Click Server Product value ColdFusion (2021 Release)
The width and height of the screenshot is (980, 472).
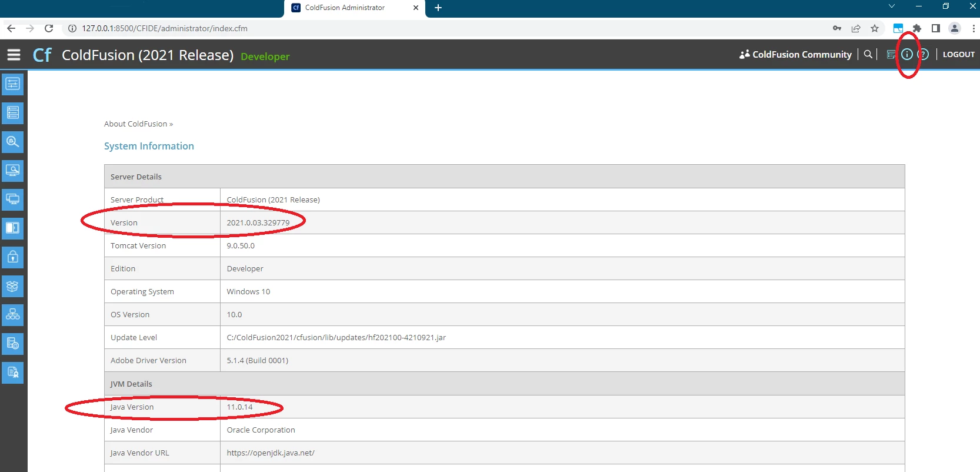click(274, 200)
